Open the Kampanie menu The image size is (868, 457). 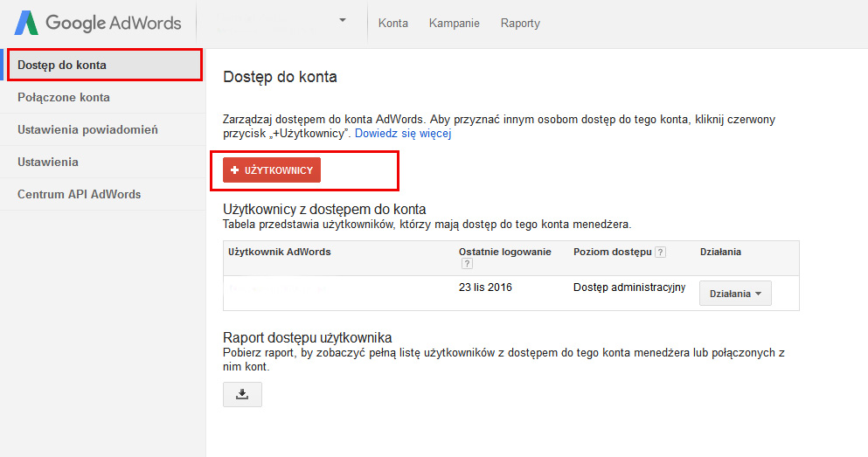point(454,24)
